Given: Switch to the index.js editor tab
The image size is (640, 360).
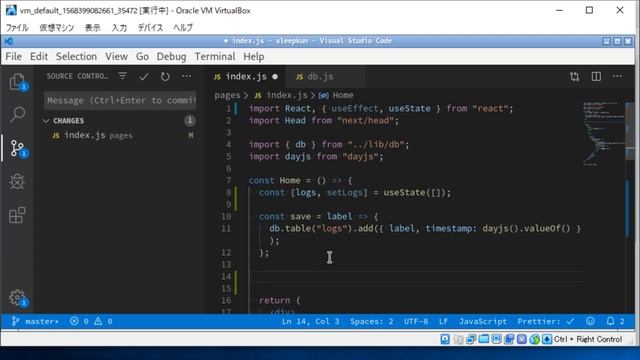Looking at the screenshot, I should click(x=245, y=76).
